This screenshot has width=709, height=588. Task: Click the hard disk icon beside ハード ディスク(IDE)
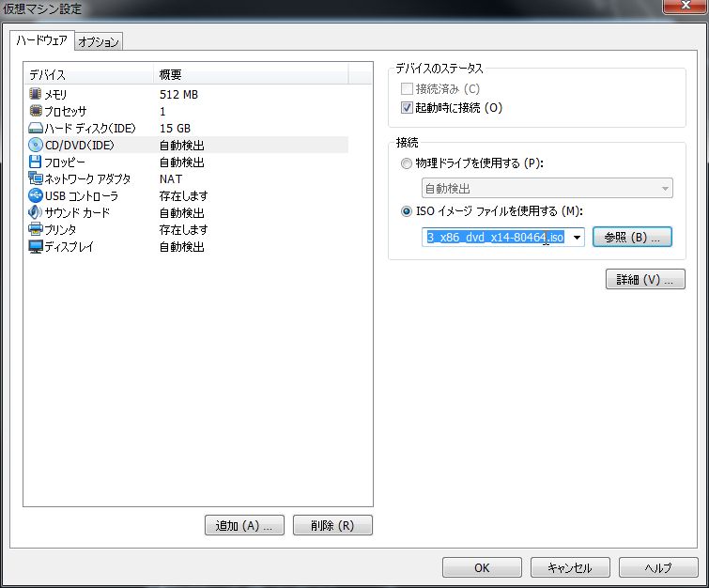(36, 128)
